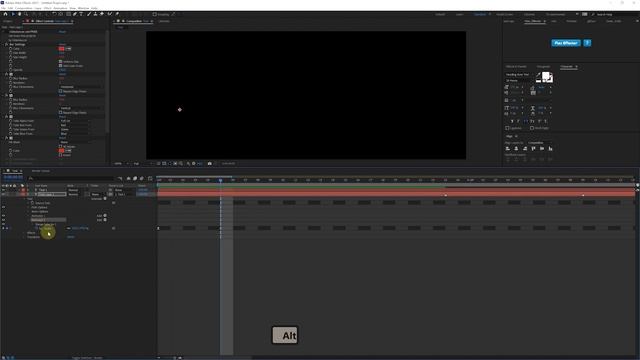This screenshot has width=640, height=360.
Task: Click the Animate button on the Text row
Action: coord(98,199)
